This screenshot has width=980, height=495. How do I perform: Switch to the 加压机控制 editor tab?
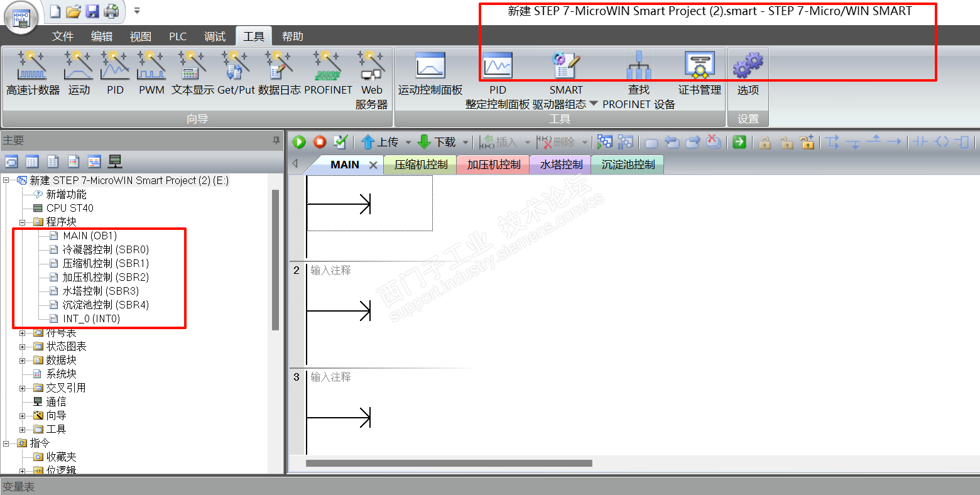click(494, 165)
